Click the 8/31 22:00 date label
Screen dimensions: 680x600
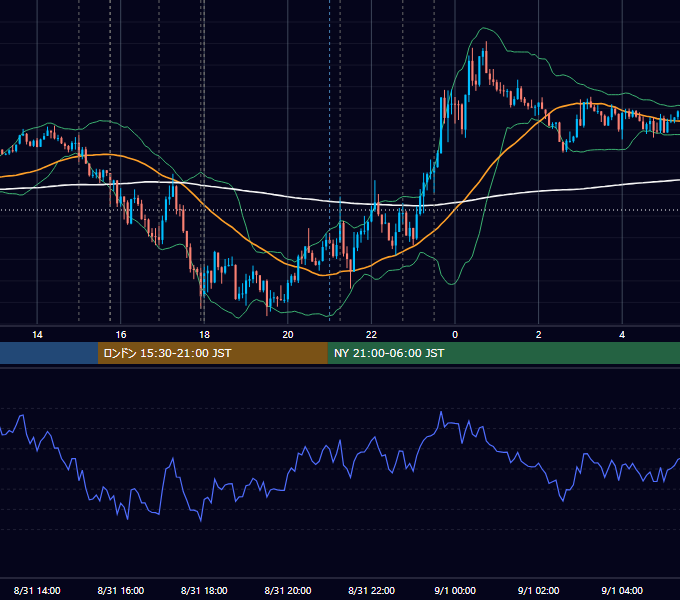tap(372, 590)
